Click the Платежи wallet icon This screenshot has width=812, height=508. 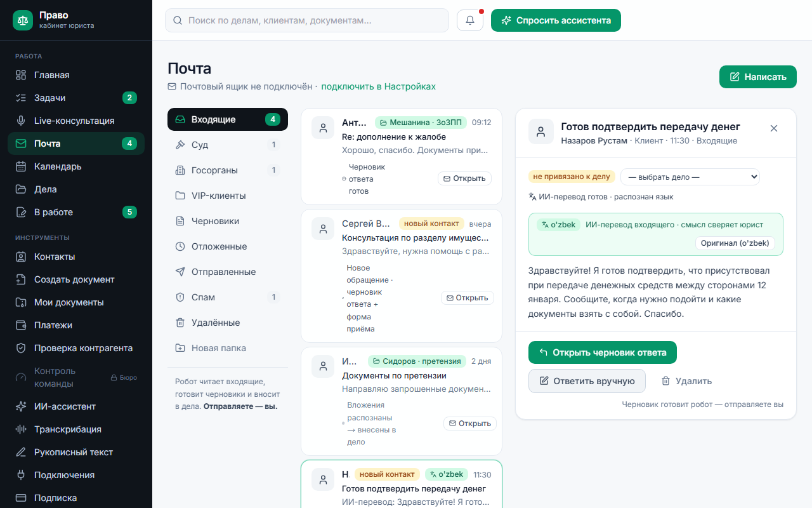[21, 325]
